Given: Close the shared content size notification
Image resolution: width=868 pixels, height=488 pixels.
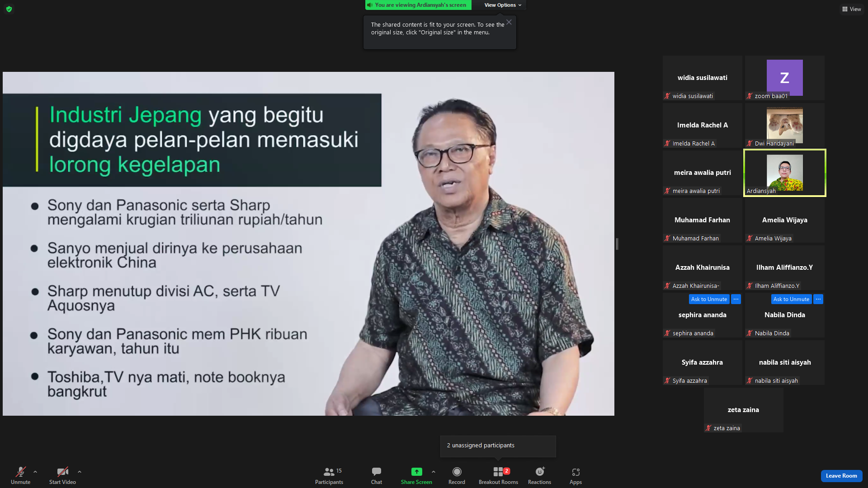Looking at the screenshot, I should (509, 22).
